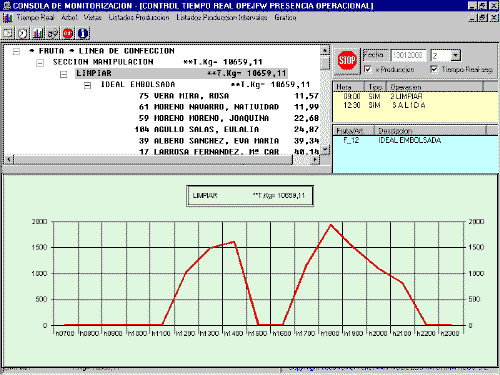The height and width of the screenshot is (375, 500).
Task: Click the tree's vertical scrollbar down arrow
Action: tap(325, 149)
